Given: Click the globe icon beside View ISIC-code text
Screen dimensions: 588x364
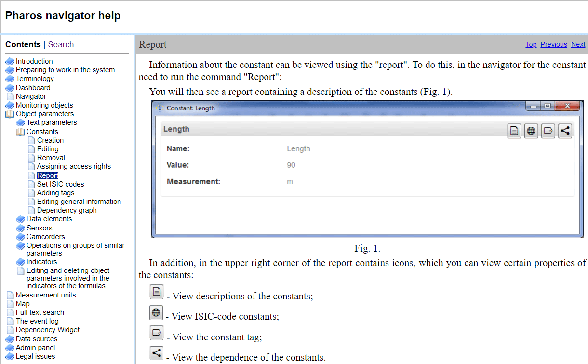Looking at the screenshot, I should [156, 313].
